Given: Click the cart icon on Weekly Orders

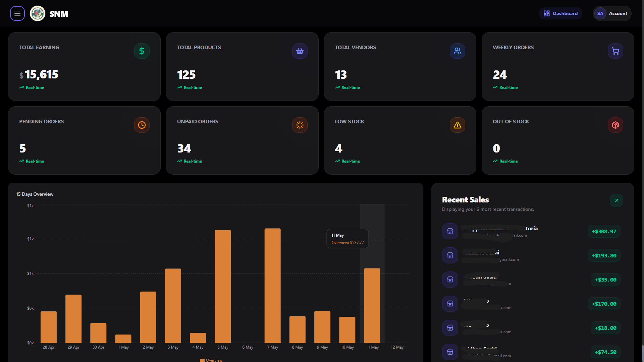Looking at the screenshot, I should pyautogui.click(x=615, y=51).
